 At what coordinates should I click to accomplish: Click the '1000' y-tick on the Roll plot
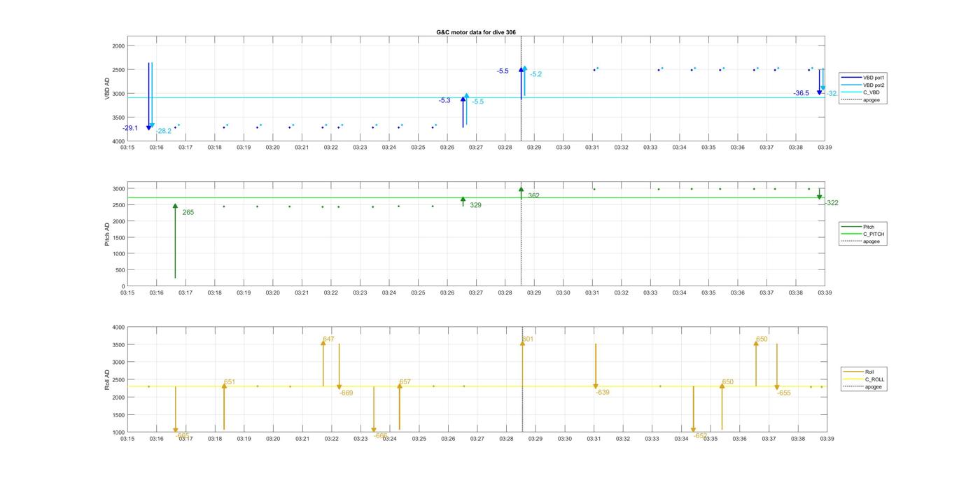tap(118, 433)
